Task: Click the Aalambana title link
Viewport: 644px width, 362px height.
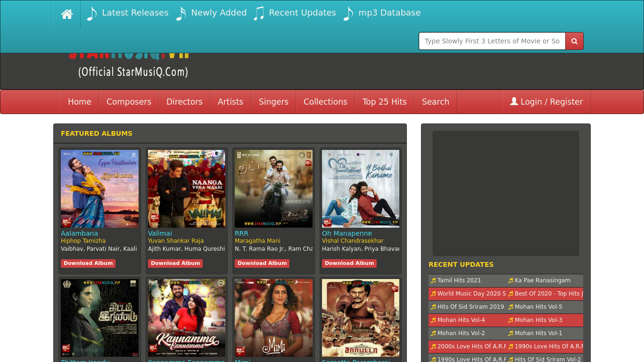Action: pos(79,233)
